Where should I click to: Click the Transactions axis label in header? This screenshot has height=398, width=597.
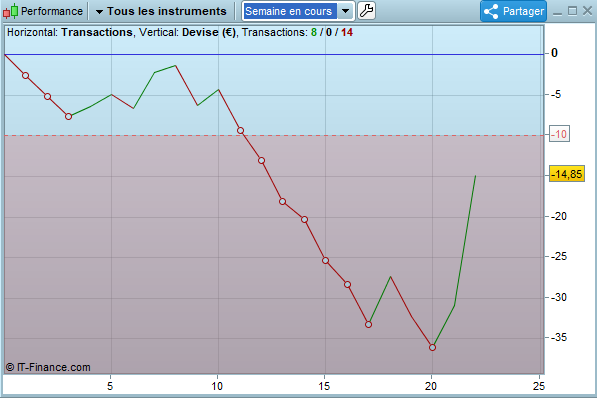[97, 32]
